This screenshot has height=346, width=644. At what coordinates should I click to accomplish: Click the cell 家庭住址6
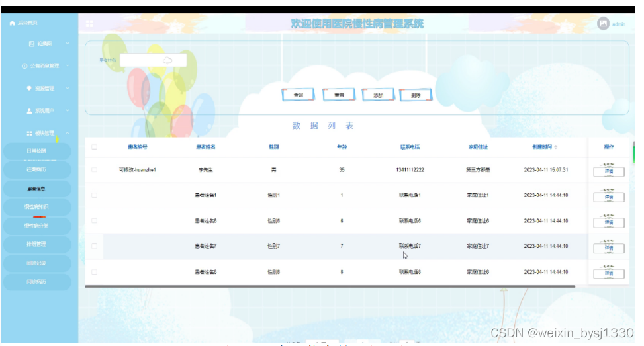pos(478,221)
